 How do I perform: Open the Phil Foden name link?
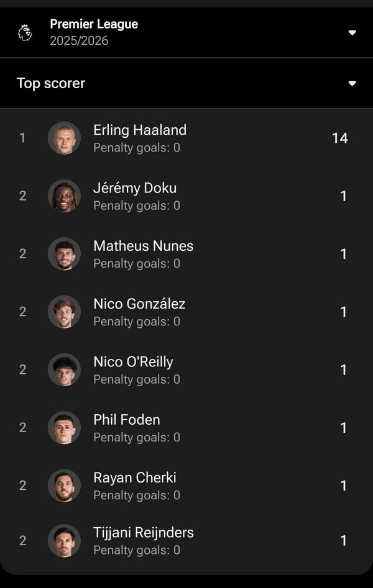[x=127, y=420]
